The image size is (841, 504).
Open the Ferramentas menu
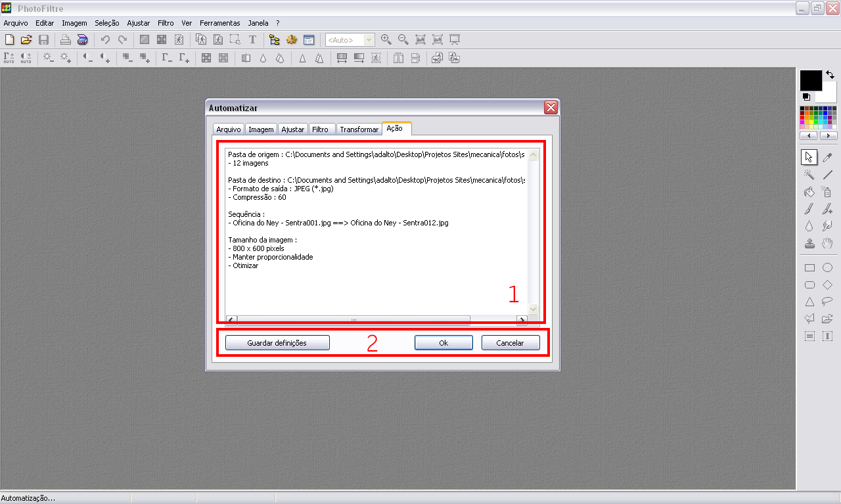click(x=220, y=23)
